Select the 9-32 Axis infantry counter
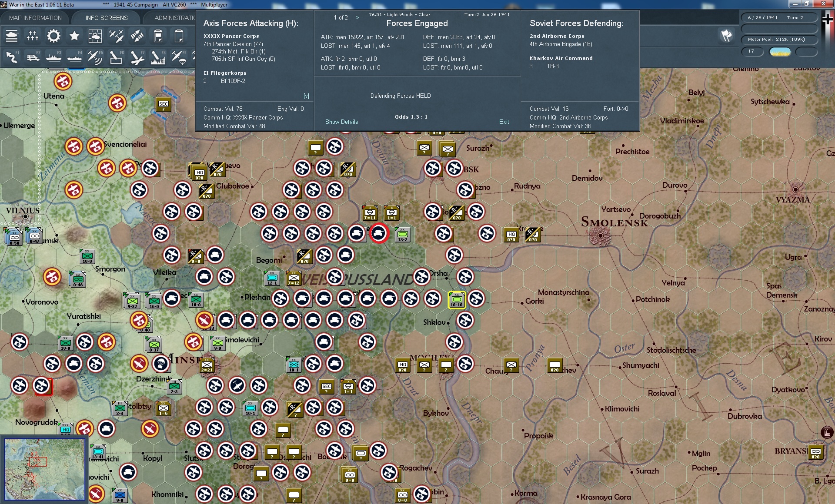The height and width of the screenshot is (504, 835). click(132, 301)
